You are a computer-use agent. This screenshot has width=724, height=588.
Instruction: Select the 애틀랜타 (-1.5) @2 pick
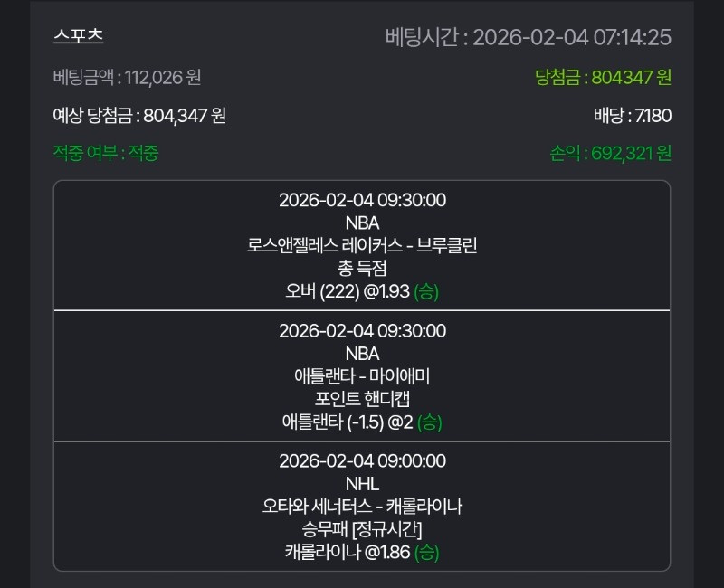pyautogui.click(x=362, y=422)
